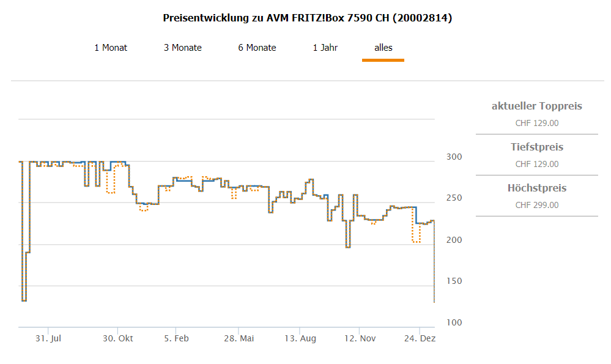Click the Preisentwicklung chart title
Image resolution: width=611 pixels, height=364 pixels.
click(308, 18)
